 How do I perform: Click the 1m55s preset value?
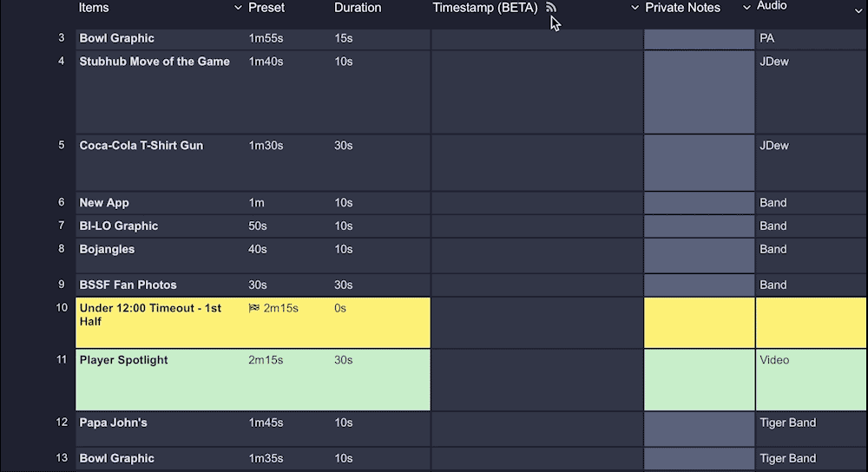(x=266, y=38)
